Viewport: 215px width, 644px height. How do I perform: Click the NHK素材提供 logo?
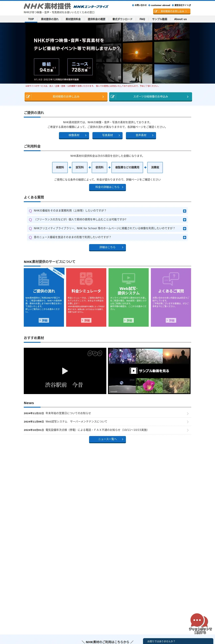(x=47, y=6)
